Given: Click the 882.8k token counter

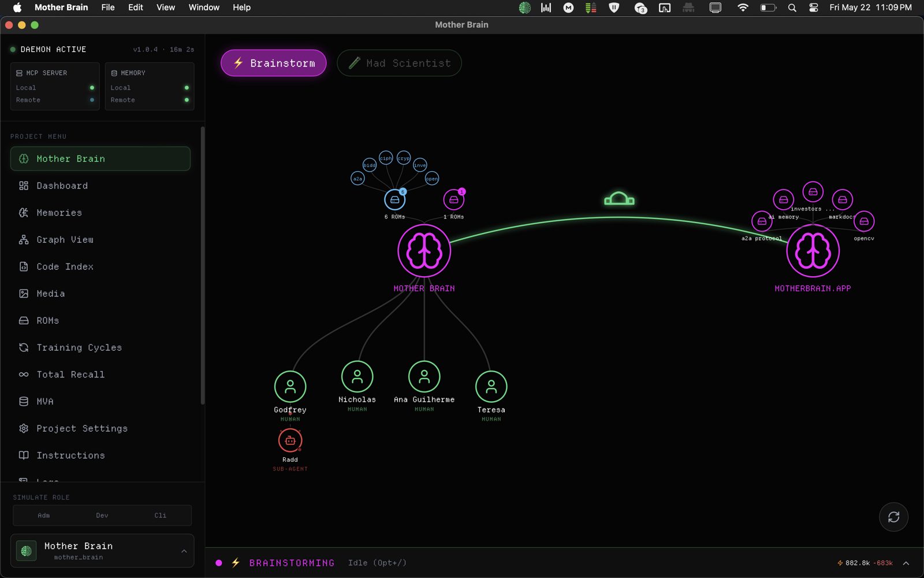Looking at the screenshot, I should click(854, 563).
